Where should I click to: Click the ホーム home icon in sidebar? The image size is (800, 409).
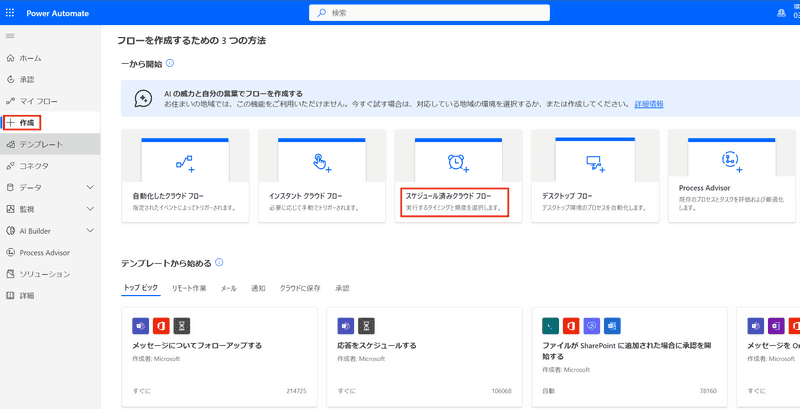coord(11,58)
